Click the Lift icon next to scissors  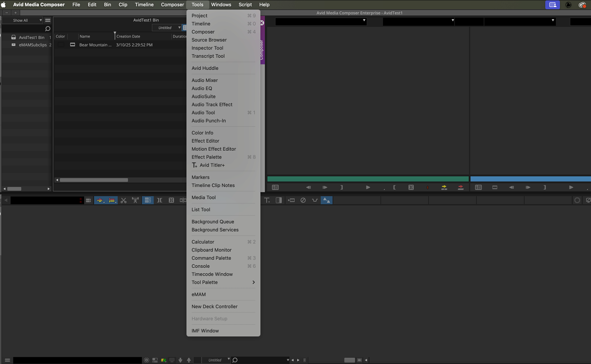135,200
